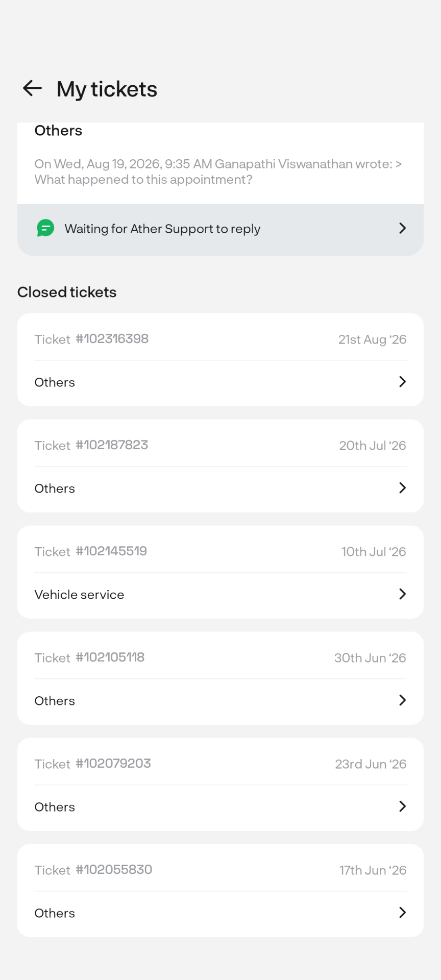This screenshot has width=441, height=980.
Task: Open ticket number #102316398
Action: point(112,339)
